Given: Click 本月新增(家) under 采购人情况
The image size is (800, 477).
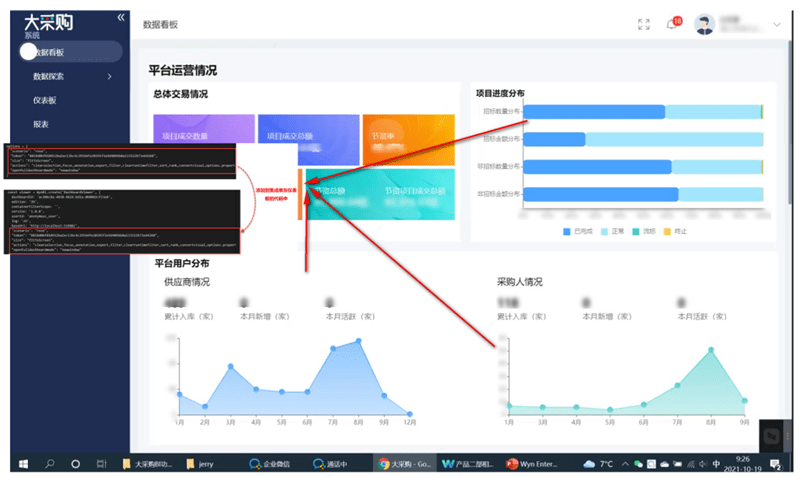Looking at the screenshot, I should [607, 316].
